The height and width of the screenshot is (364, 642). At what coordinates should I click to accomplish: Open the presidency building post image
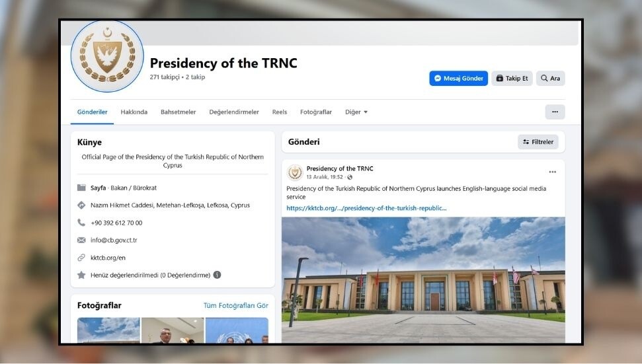(x=423, y=279)
